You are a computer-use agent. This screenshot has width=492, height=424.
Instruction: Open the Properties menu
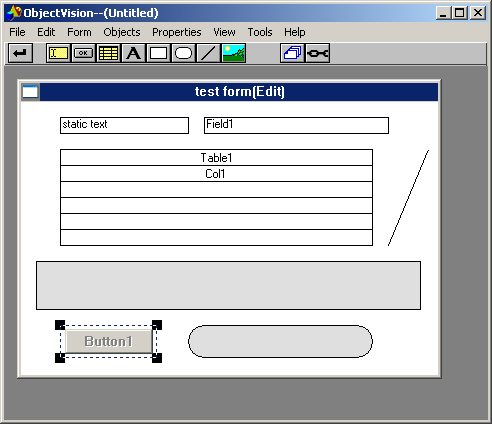tap(177, 32)
